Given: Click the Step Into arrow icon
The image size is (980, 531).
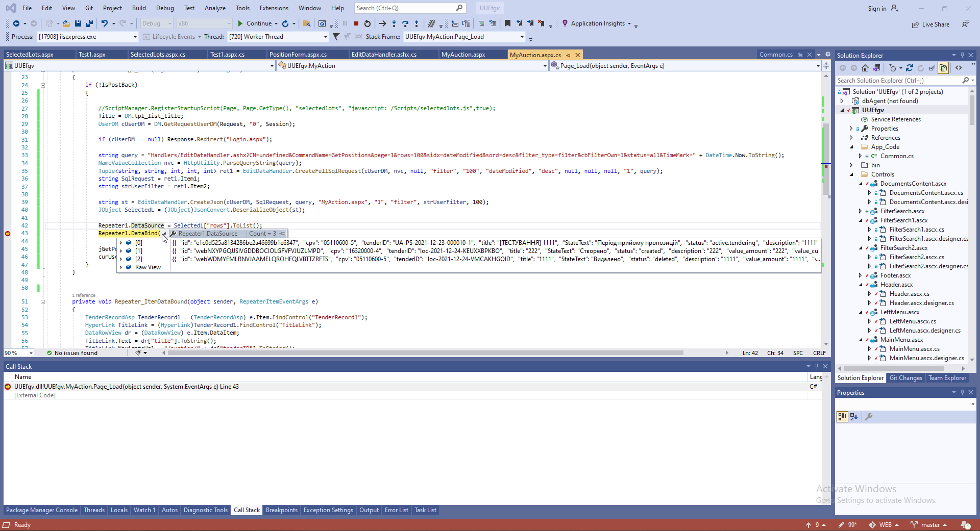Looking at the screenshot, I should (394, 23).
